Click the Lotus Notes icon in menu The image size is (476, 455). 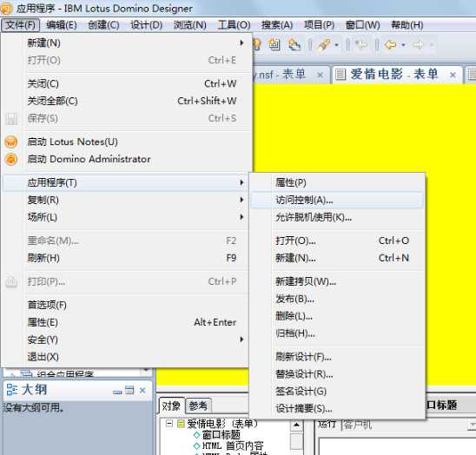point(11,142)
